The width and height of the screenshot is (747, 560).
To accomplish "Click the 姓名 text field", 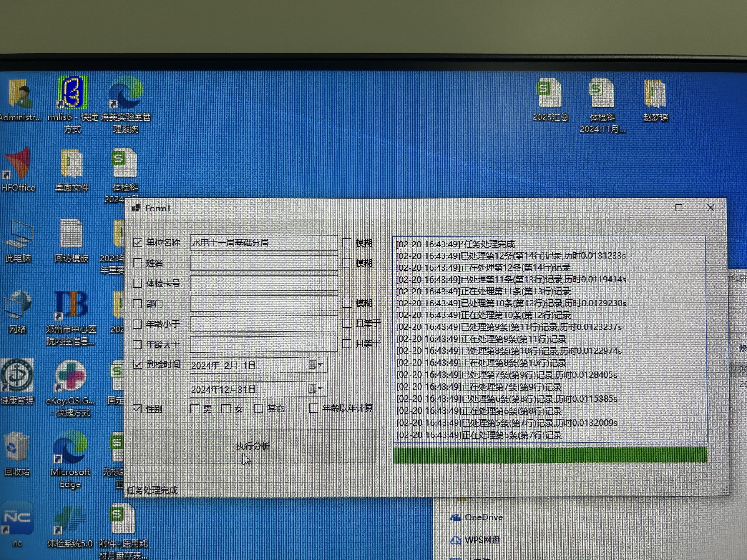I will 264,263.
